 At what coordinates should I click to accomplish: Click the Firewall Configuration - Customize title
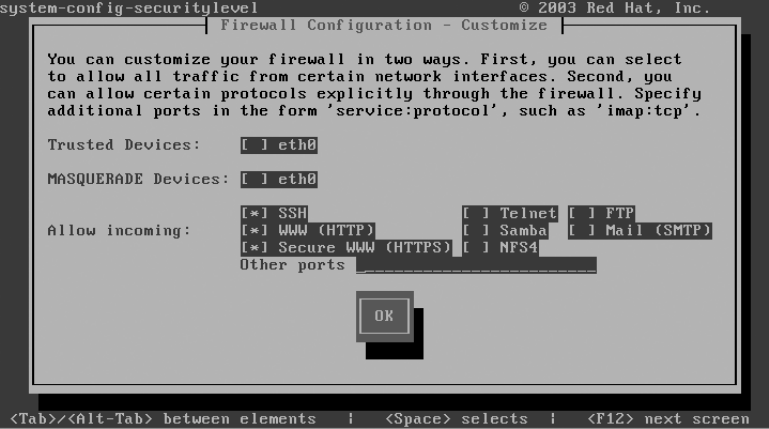click(384, 25)
